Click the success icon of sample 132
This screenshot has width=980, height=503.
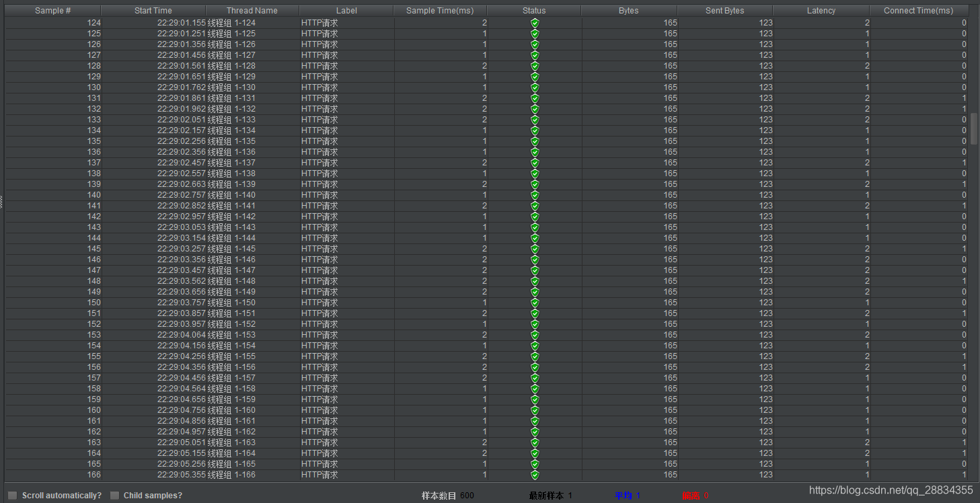535,109
